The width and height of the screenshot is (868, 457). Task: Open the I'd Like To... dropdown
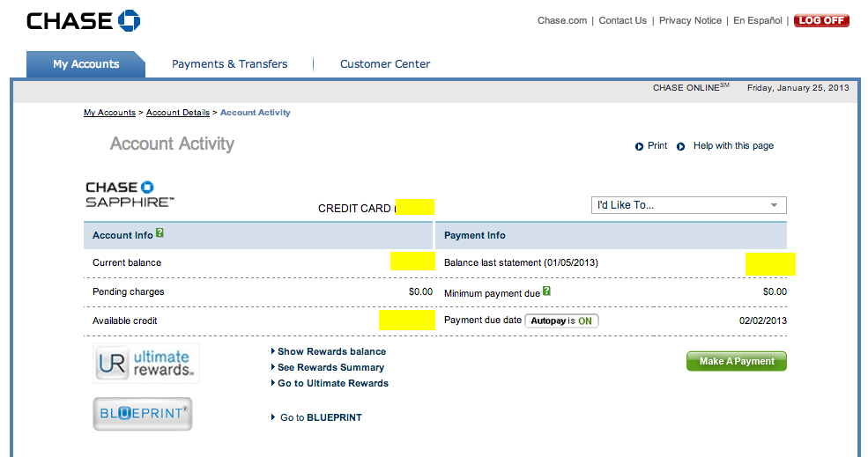click(x=688, y=205)
